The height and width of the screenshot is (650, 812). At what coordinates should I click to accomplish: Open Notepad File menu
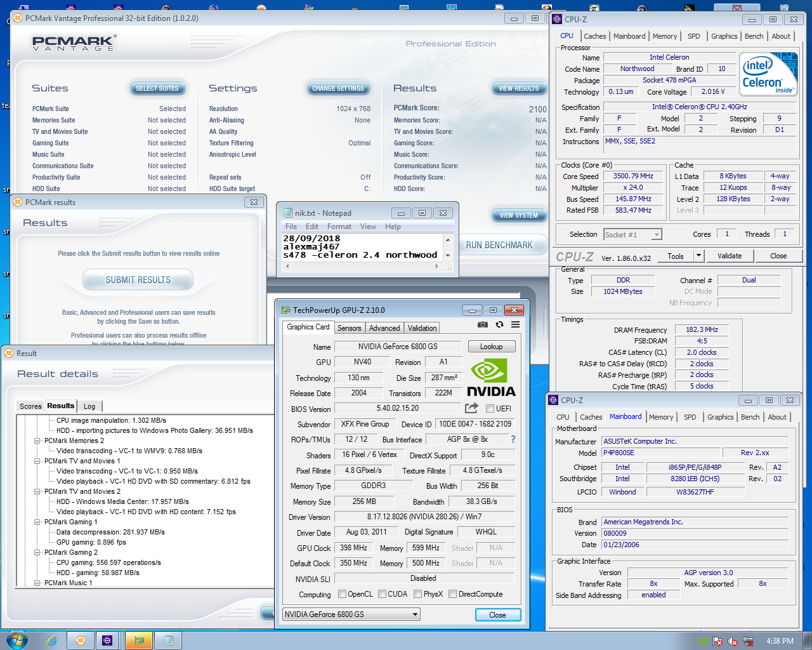pyautogui.click(x=291, y=227)
